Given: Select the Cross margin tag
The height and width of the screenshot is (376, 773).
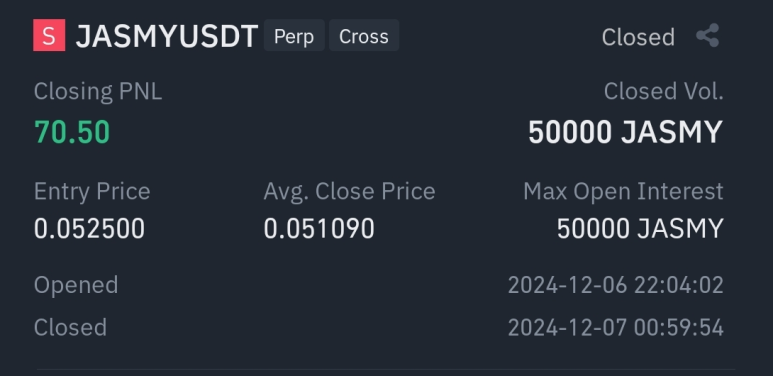Looking at the screenshot, I should point(364,35).
